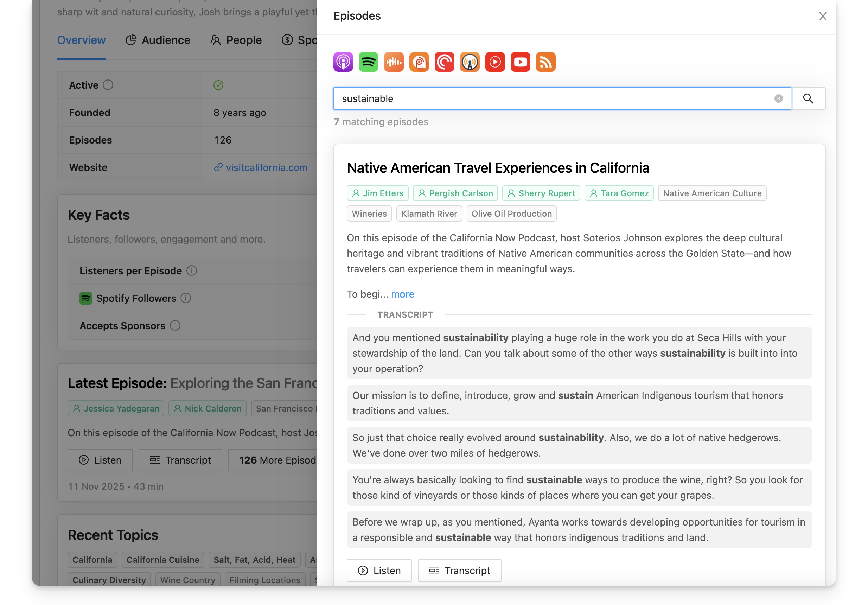868x605 pixels.
Task: Open the show on Spotify
Action: click(368, 62)
